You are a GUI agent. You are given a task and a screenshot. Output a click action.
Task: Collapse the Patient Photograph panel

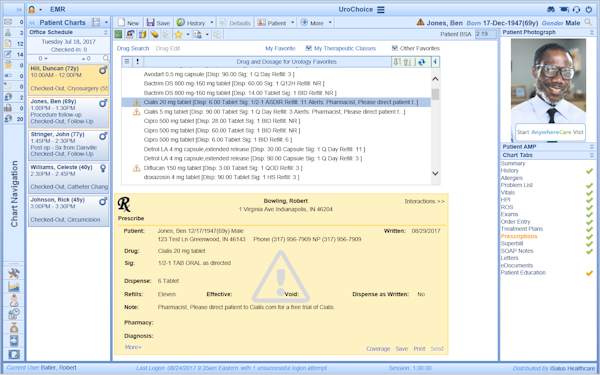592,33
